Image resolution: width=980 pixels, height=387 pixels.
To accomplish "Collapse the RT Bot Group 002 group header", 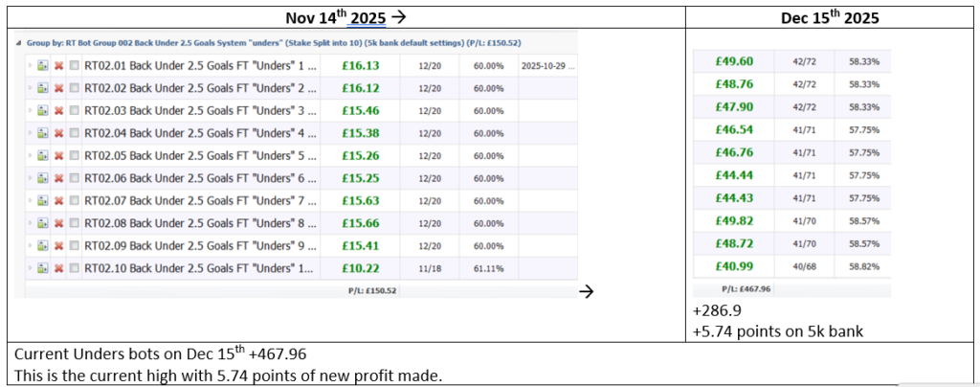I will pyautogui.click(x=18, y=43).
